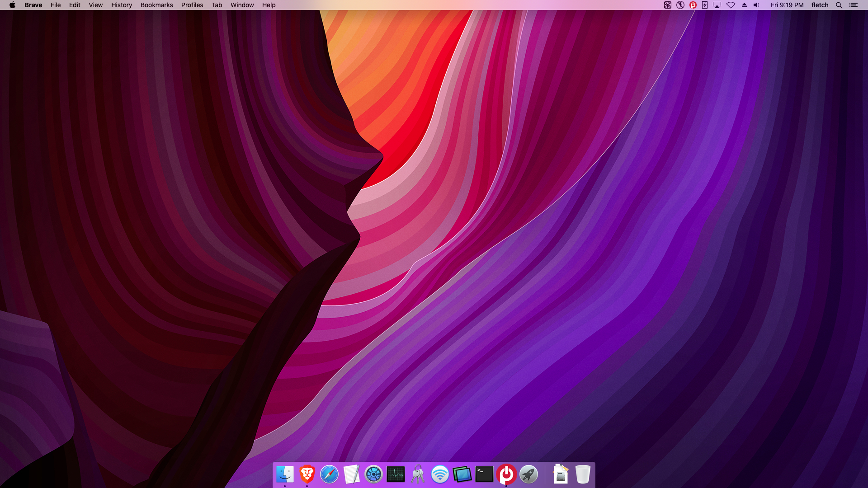Screen dimensions: 868x488
Task: Launch Safari from the dock
Action: coord(329,474)
